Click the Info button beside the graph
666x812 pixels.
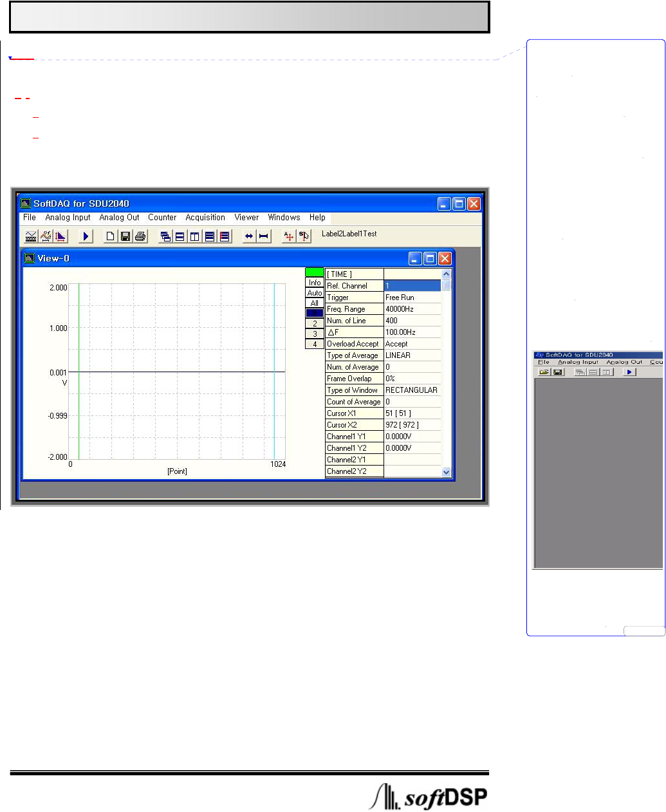[315, 282]
